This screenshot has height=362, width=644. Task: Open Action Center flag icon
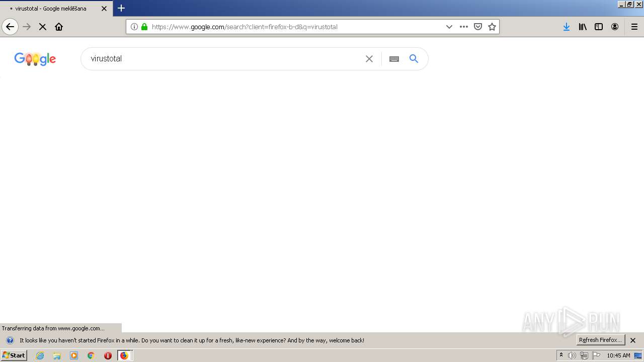pyautogui.click(x=596, y=355)
